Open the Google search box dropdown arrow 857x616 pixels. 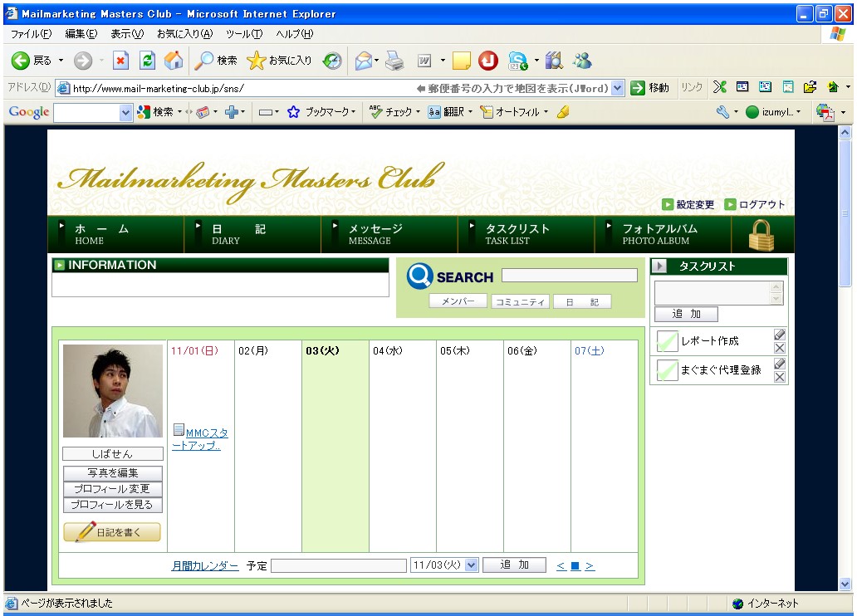[125, 113]
